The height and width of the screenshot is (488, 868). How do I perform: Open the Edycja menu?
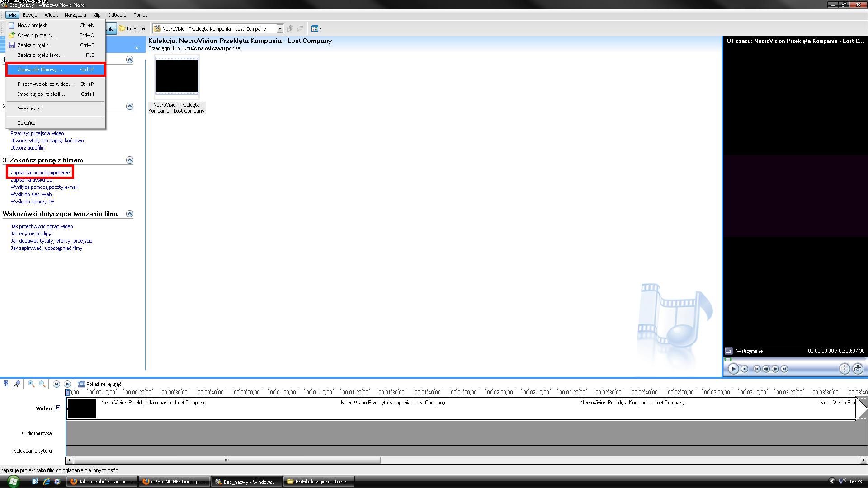click(30, 15)
